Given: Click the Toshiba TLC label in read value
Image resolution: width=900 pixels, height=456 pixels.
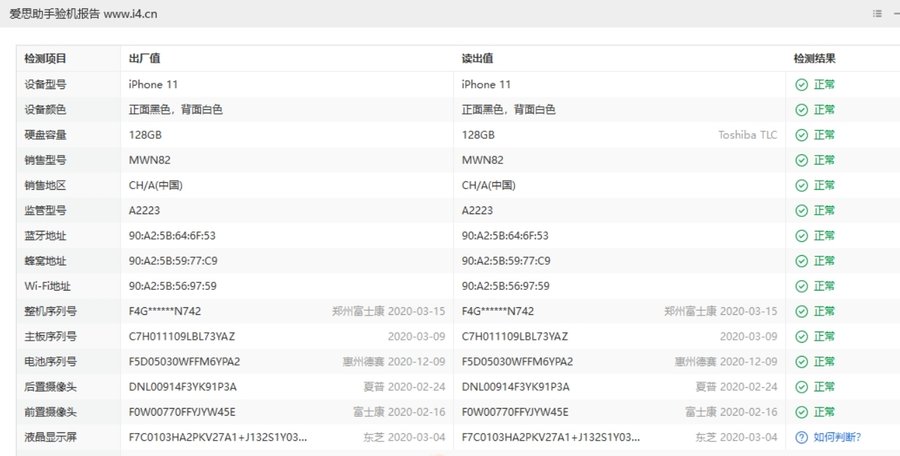Looking at the screenshot, I should point(747,135).
